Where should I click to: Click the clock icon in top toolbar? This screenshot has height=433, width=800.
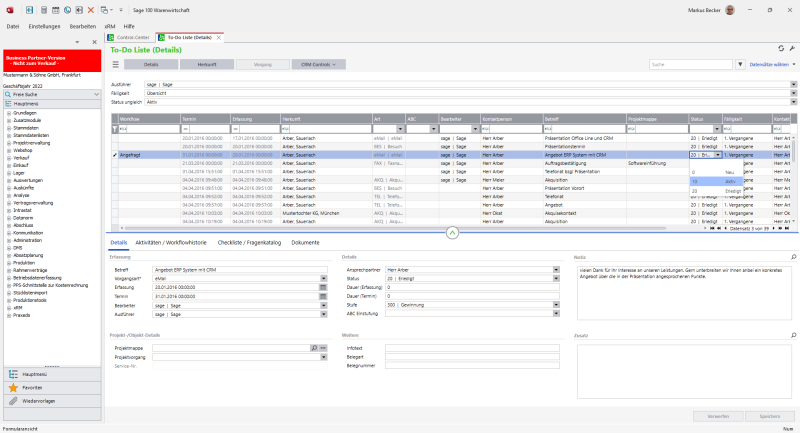pos(67,10)
